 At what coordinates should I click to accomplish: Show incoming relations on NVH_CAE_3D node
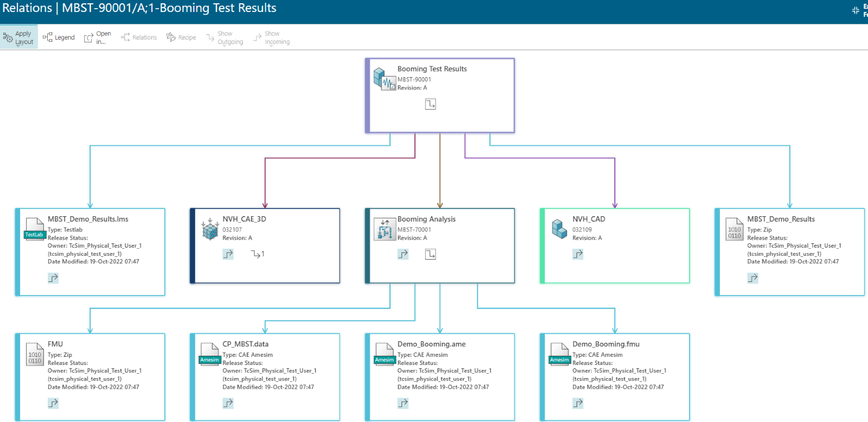(228, 254)
